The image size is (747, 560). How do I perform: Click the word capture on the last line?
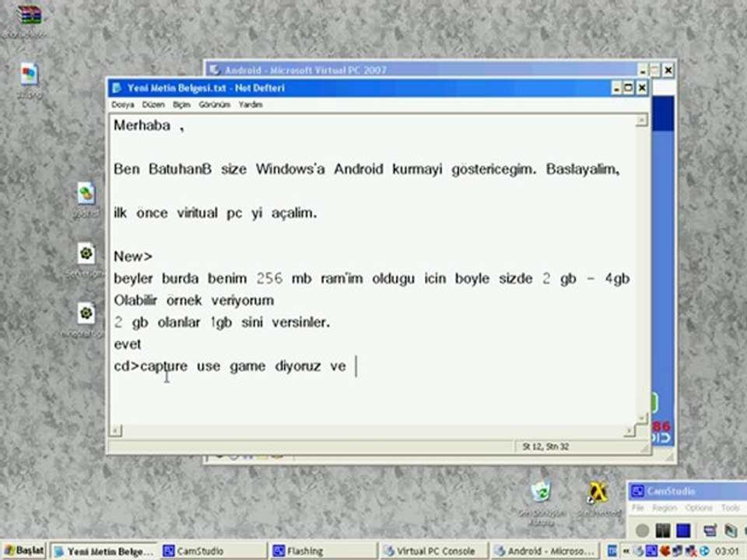[164, 366]
